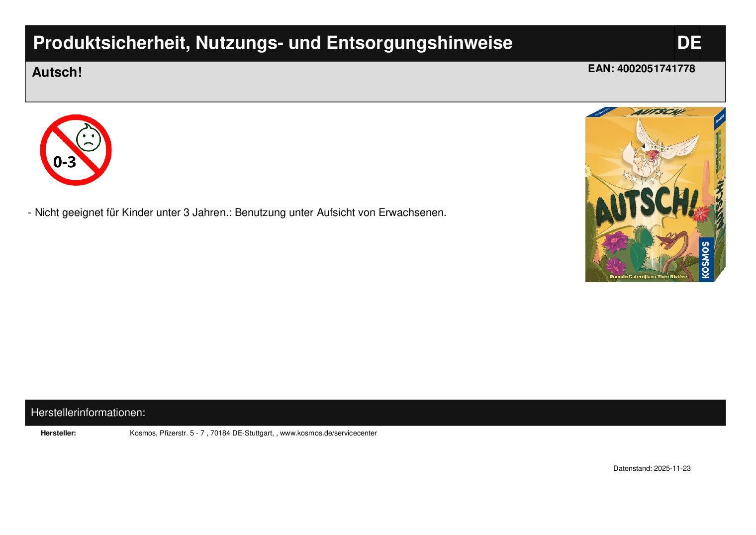Click the Autsch! product name heading
Screen dimensions: 756x535
point(57,73)
